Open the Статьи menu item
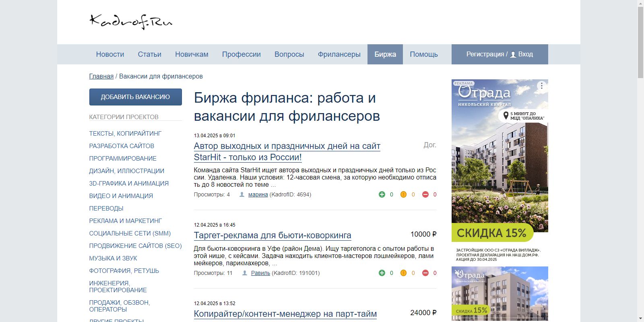 point(150,54)
